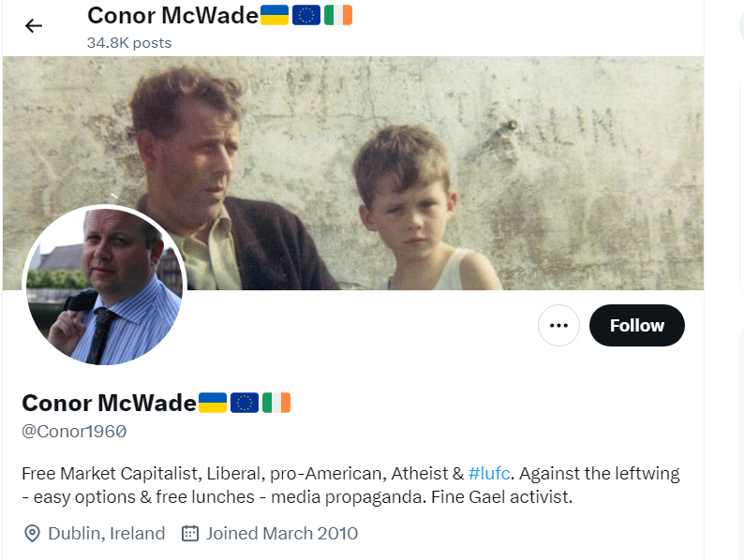Click the Conor McWade header title
Viewport: 744px width, 560px height.
(172, 16)
